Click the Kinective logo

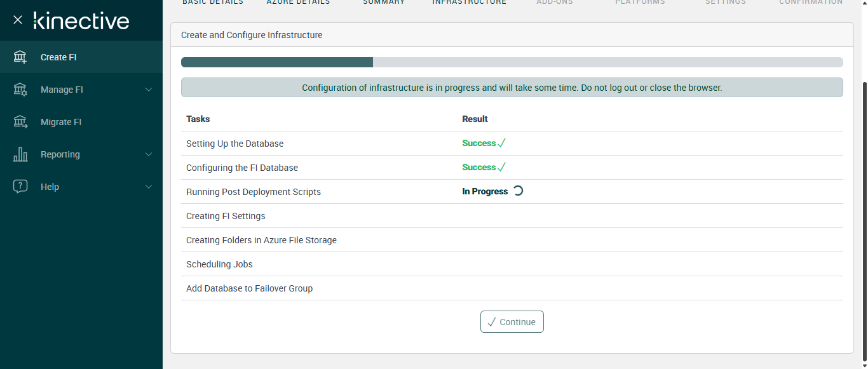pyautogui.click(x=81, y=21)
